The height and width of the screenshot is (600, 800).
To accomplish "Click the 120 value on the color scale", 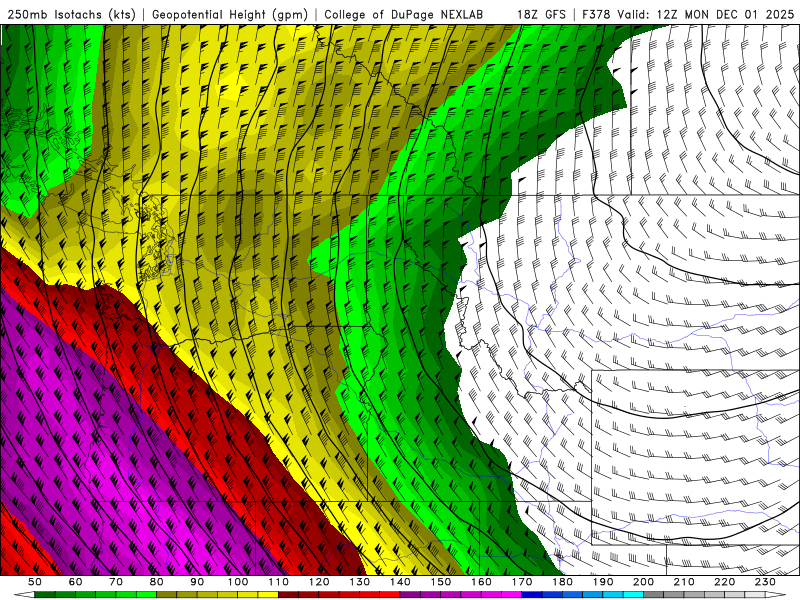I will (319, 582).
